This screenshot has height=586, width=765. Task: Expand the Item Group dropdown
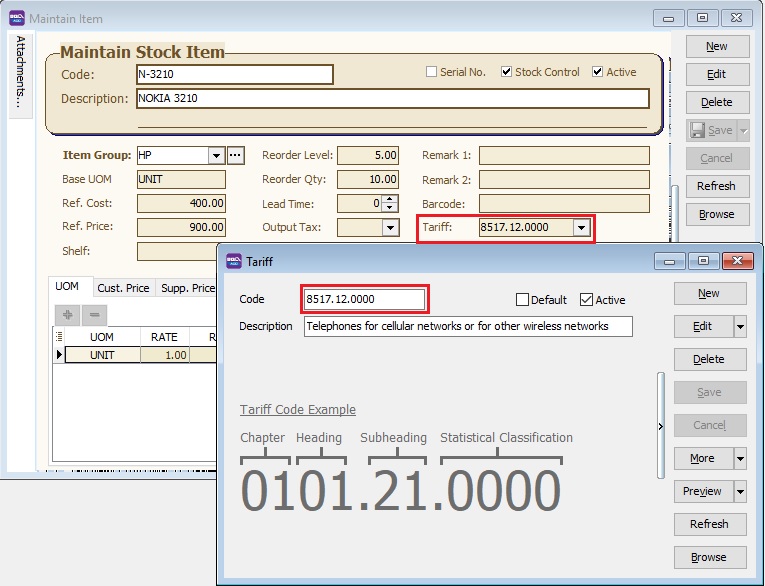click(216, 155)
